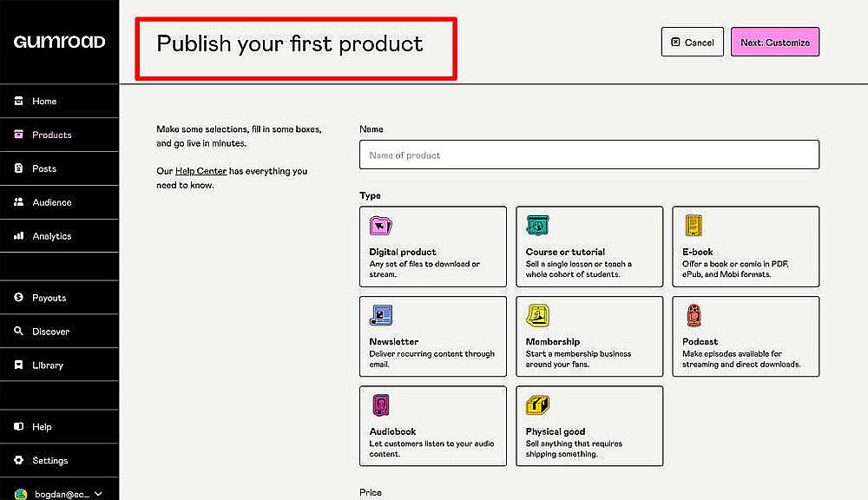
Task: Expand the account dropdown chevron
Action: coord(98,494)
